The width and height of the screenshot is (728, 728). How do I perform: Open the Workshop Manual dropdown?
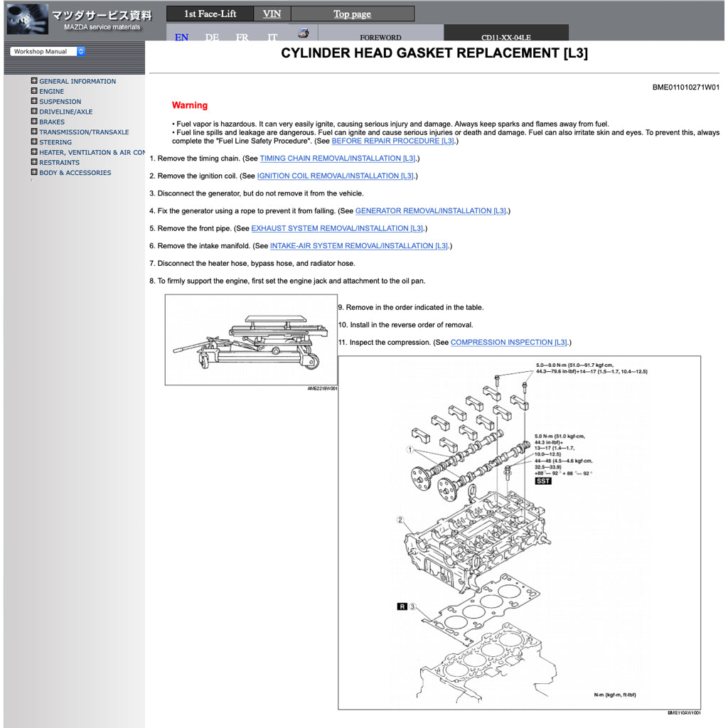click(x=46, y=51)
